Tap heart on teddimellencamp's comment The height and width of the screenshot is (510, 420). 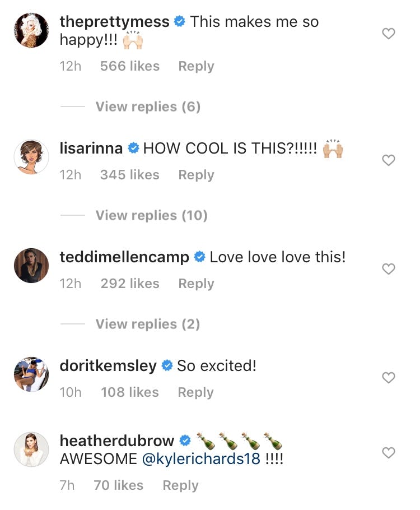click(x=388, y=270)
